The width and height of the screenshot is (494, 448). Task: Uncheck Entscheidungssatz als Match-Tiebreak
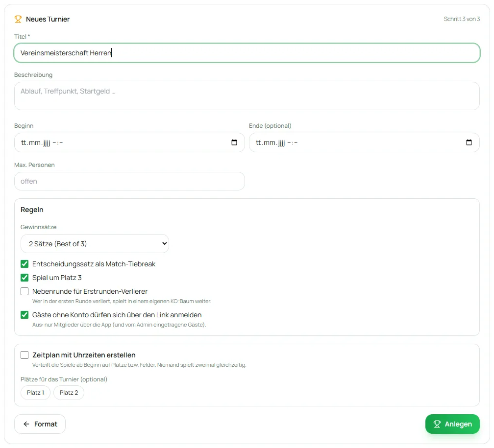click(x=25, y=264)
